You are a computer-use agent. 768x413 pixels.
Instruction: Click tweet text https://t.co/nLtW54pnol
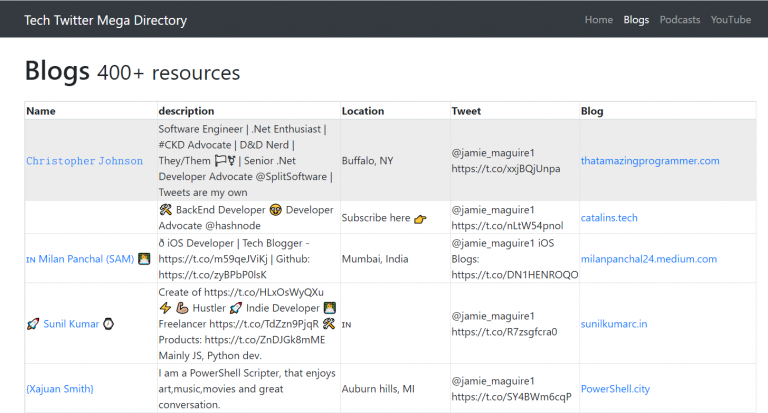coord(507,225)
